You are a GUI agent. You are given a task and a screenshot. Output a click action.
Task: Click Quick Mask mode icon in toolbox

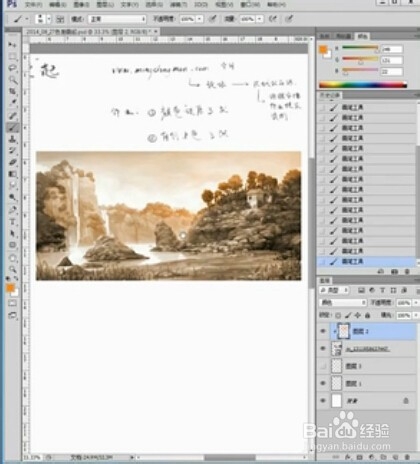coord(12,303)
